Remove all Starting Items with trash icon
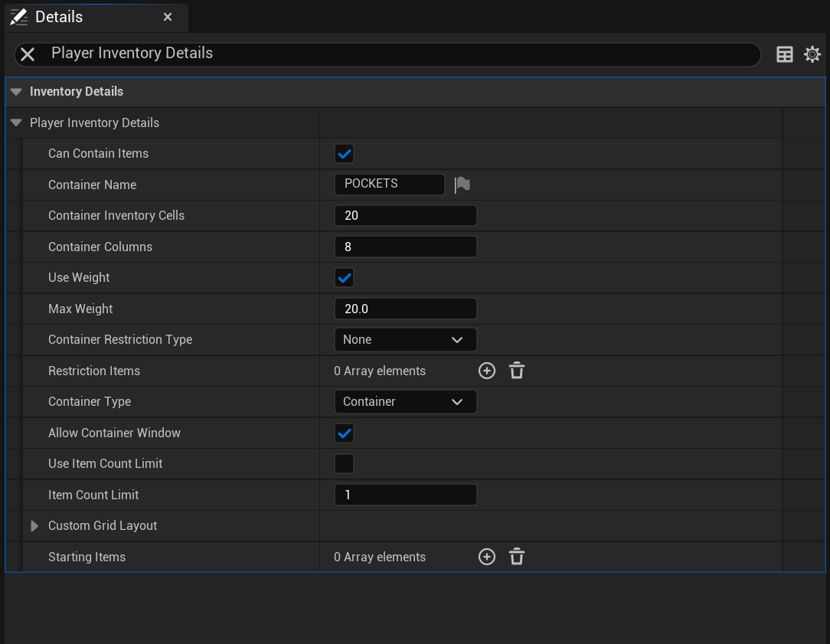The width and height of the screenshot is (830, 644). tap(517, 557)
